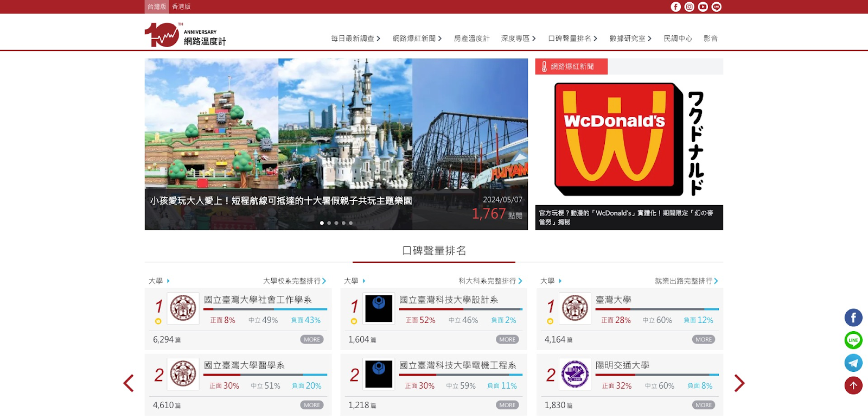
Task: Open the 就業出路完整排行 link
Action: pyautogui.click(x=686, y=281)
